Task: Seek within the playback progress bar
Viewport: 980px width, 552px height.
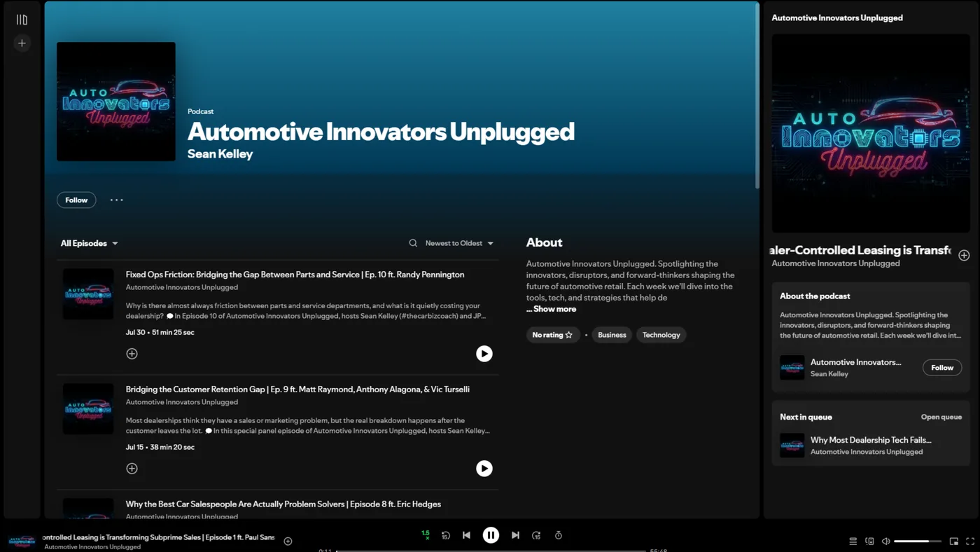Action: pyautogui.click(x=491, y=550)
